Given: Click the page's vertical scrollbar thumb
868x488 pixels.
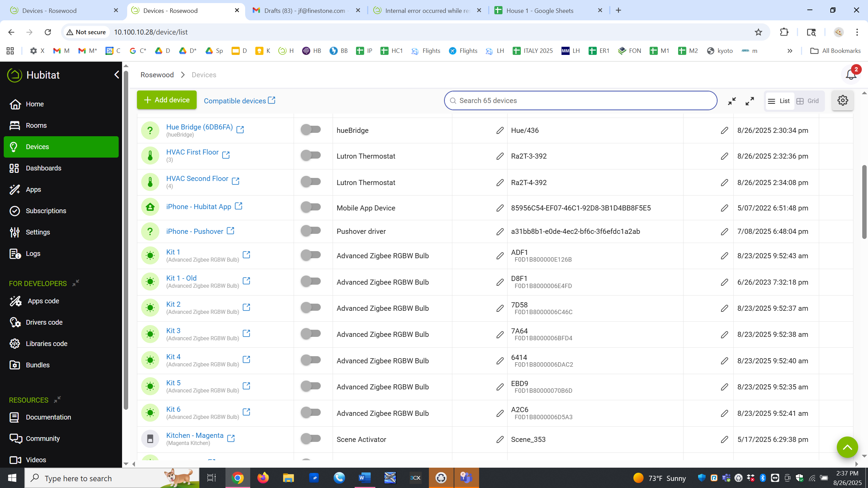Looking at the screenshot, I should pos(864,202).
